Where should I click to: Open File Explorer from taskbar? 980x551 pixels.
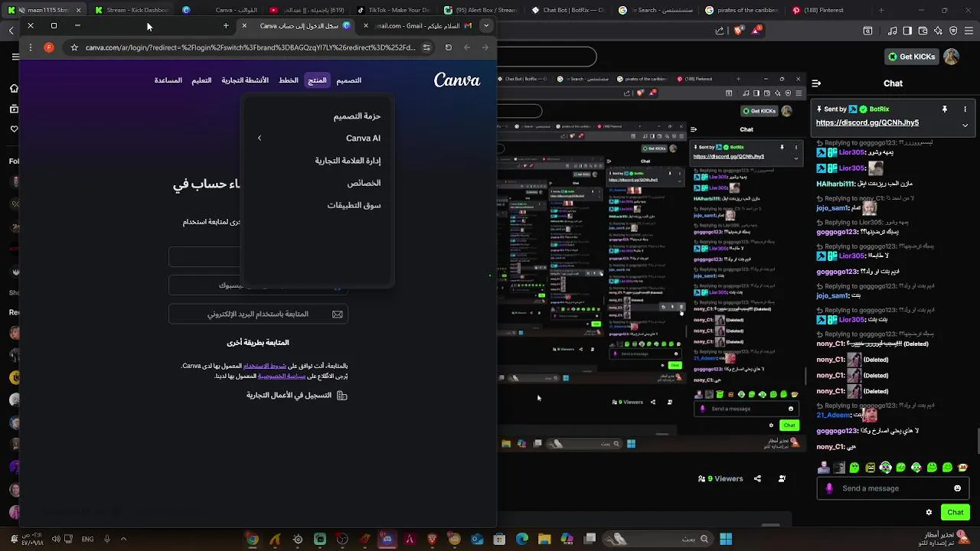pos(544,540)
